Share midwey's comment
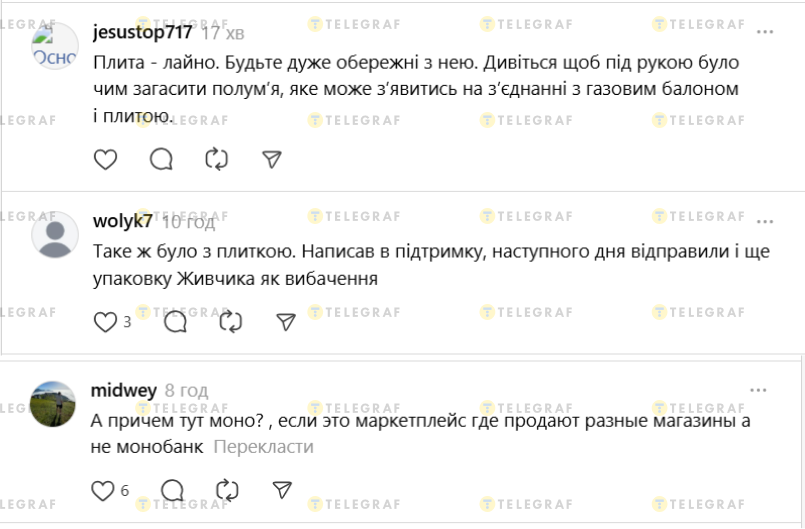The image size is (805, 529). (282, 489)
